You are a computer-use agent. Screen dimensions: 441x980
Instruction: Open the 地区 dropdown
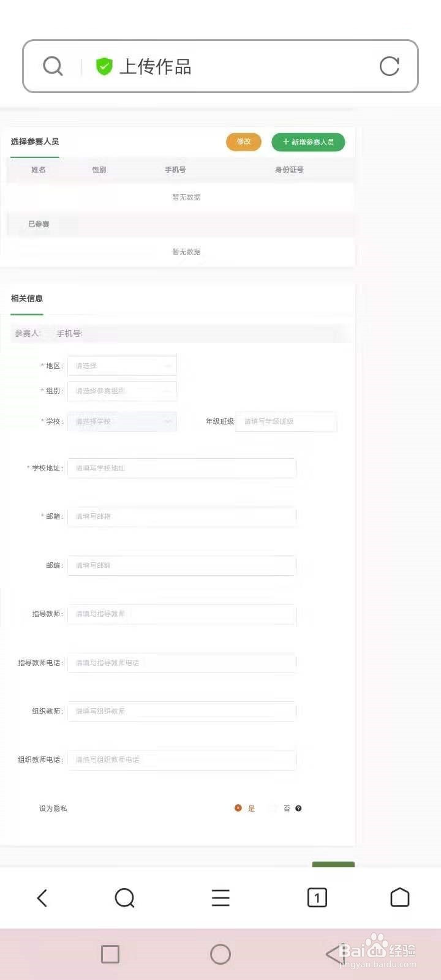pyautogui.click(x=123, y=366)
